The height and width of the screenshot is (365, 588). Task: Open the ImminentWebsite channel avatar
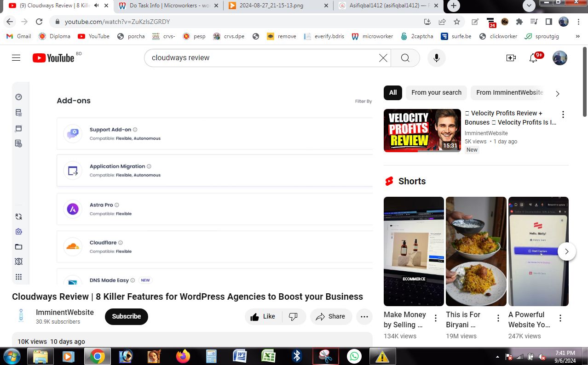[x=21, y=316]
